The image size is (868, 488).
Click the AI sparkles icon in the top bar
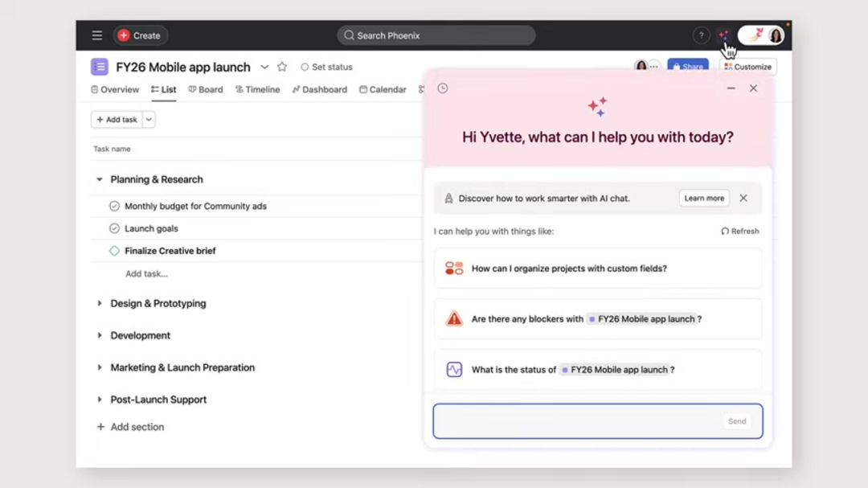[724, 35]
